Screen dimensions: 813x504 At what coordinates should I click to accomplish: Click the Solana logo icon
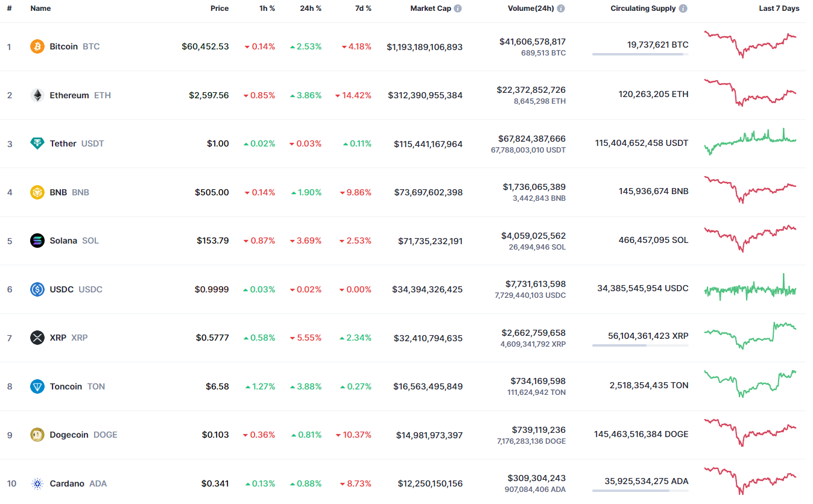click(37, 241)
